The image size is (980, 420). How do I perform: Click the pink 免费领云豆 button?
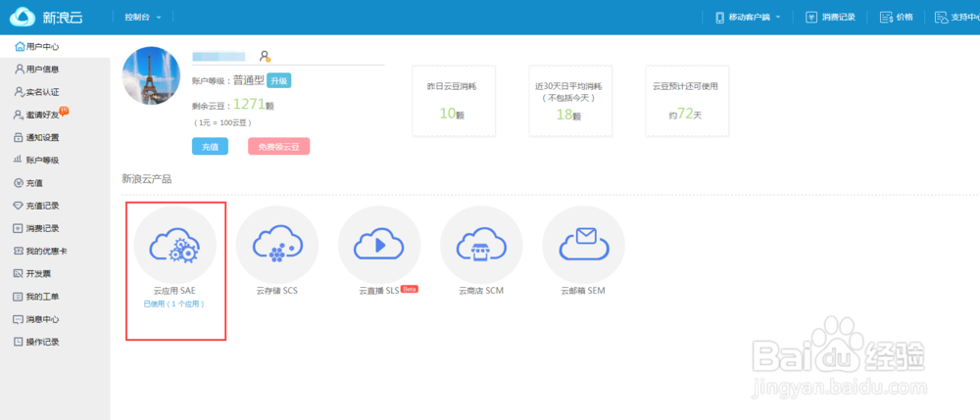pyautogui.click(x=278, y=146)
